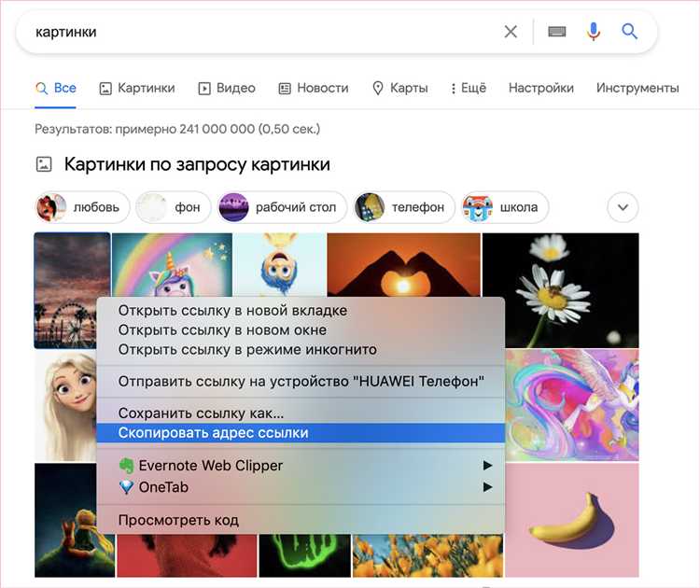The image size is (700, 588).
Task: Open the on-screen keyboard icon
Action: [557, 32]
